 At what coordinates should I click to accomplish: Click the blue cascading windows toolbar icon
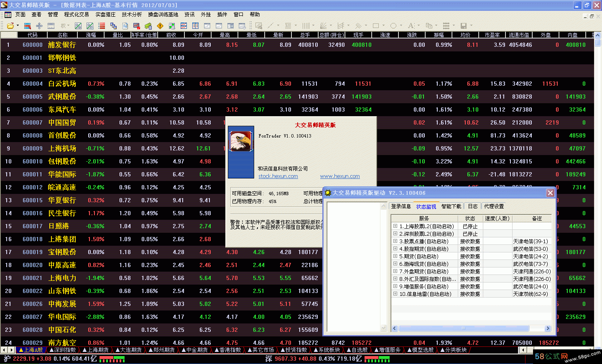(113, 25)
